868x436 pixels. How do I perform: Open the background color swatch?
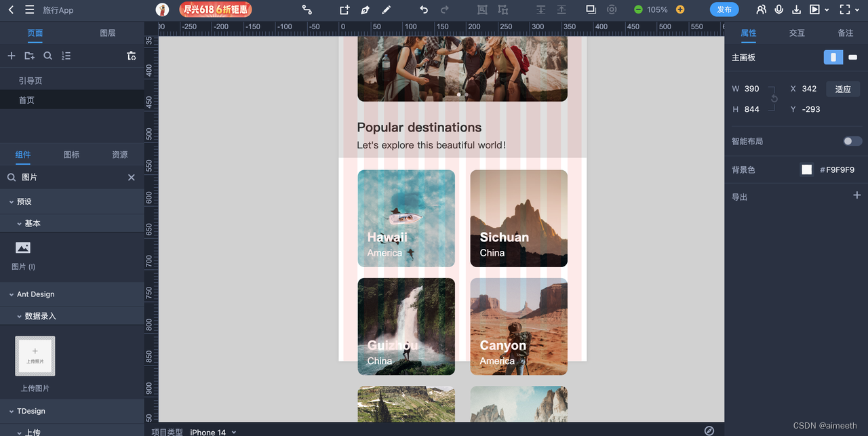(x=806, y=170)
